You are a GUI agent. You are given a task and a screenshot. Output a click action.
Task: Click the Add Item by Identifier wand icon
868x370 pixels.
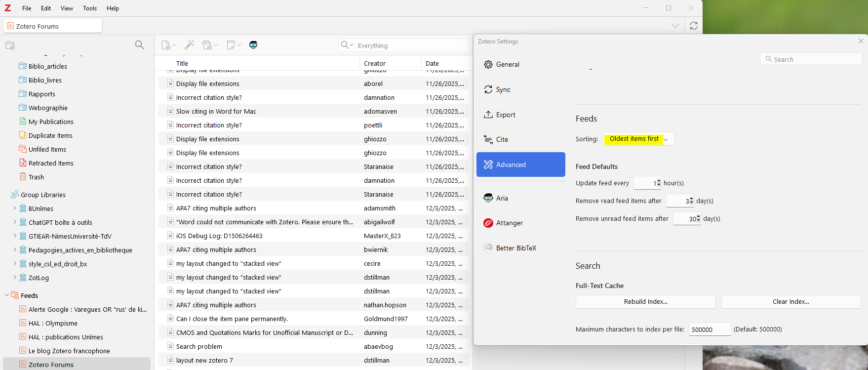pos(189,45)
